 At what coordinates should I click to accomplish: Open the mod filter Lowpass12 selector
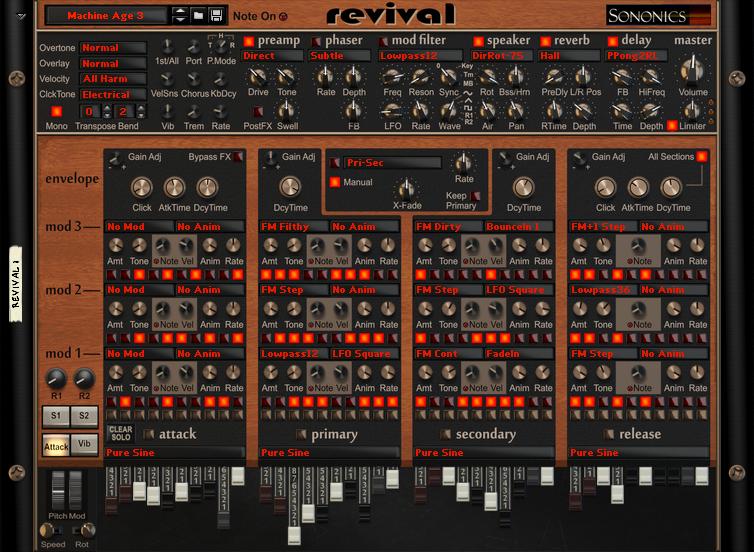[421, 56]
